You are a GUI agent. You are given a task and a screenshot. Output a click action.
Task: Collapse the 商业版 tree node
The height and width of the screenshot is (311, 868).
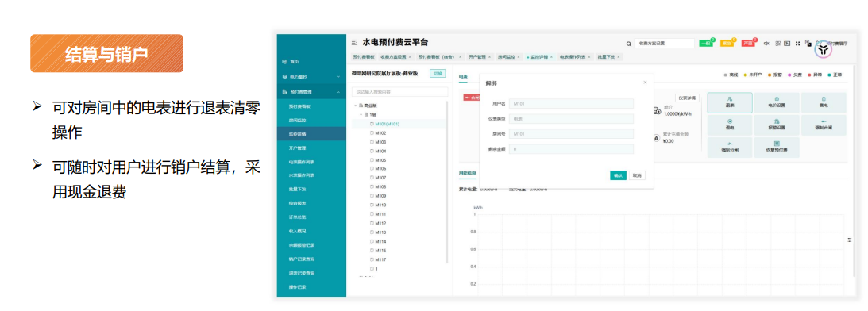[x=355, y=106]
